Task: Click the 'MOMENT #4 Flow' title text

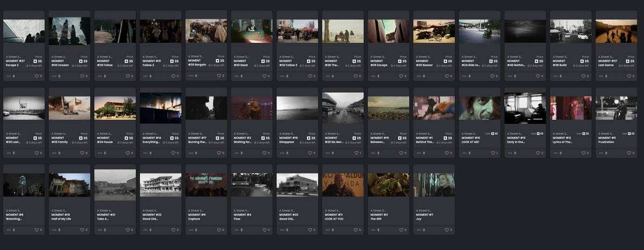Action: pyautogui.click(x=243, y=217)
